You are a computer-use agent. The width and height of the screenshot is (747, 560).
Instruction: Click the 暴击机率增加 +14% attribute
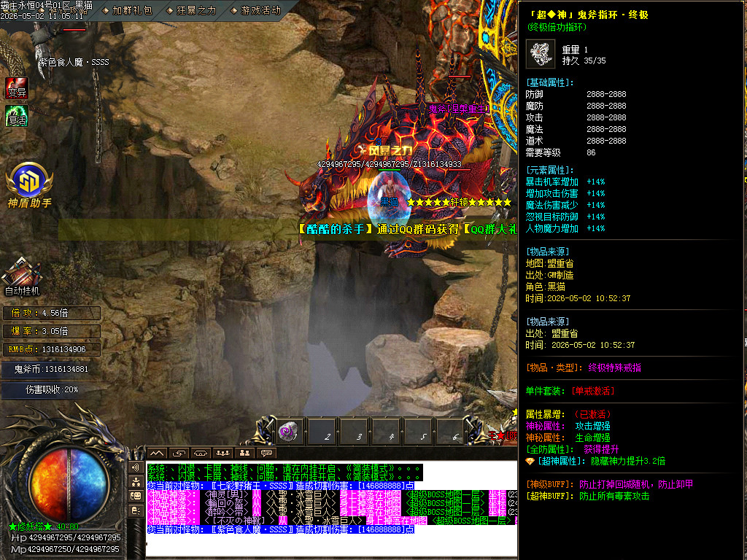[565, 182]
